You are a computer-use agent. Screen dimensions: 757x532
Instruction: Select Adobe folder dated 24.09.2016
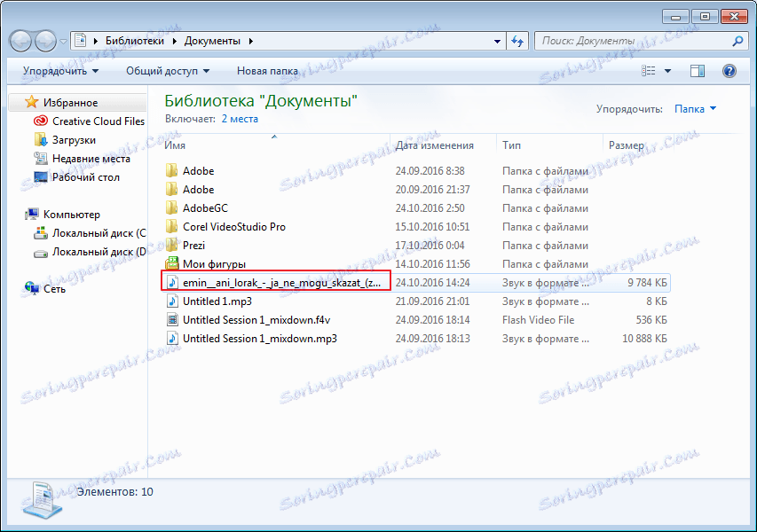198,171
